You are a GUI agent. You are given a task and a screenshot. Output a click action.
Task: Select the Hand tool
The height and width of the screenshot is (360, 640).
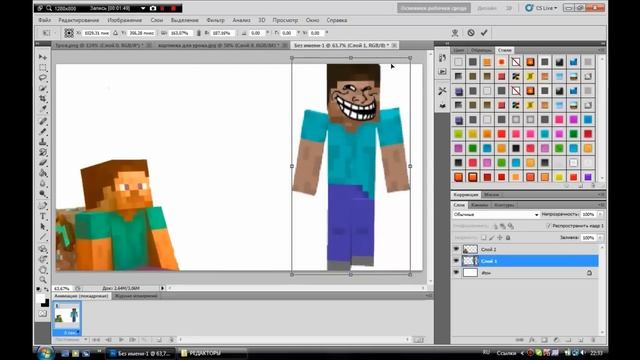coord(42,270)
